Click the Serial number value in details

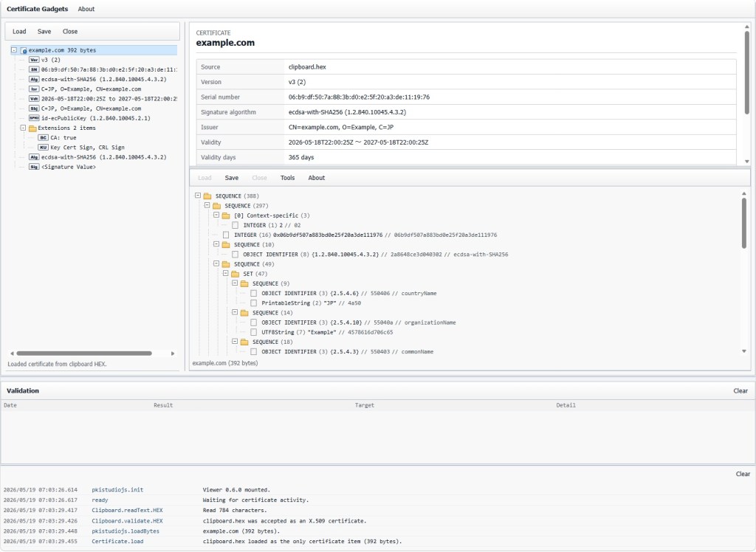(359, 97)
